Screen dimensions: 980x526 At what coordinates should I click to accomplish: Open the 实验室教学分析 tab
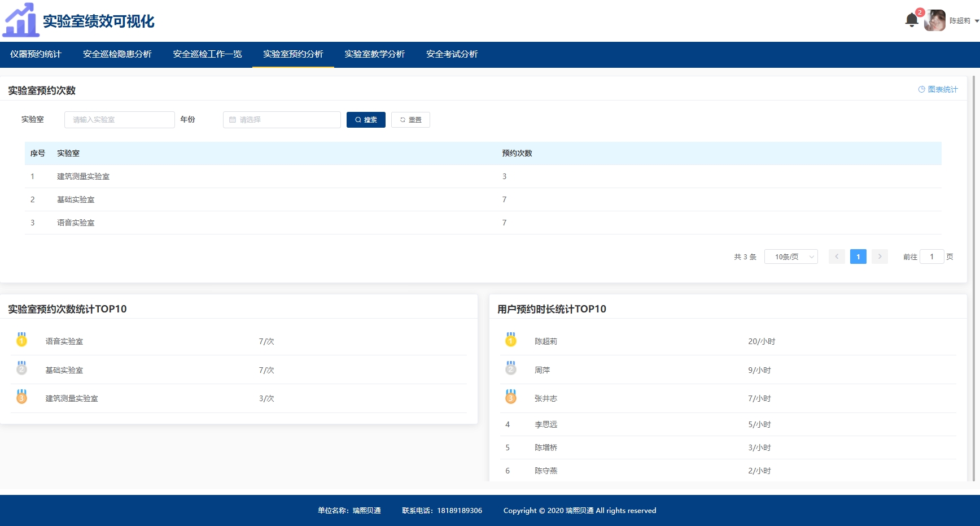(x=374, y=54)
